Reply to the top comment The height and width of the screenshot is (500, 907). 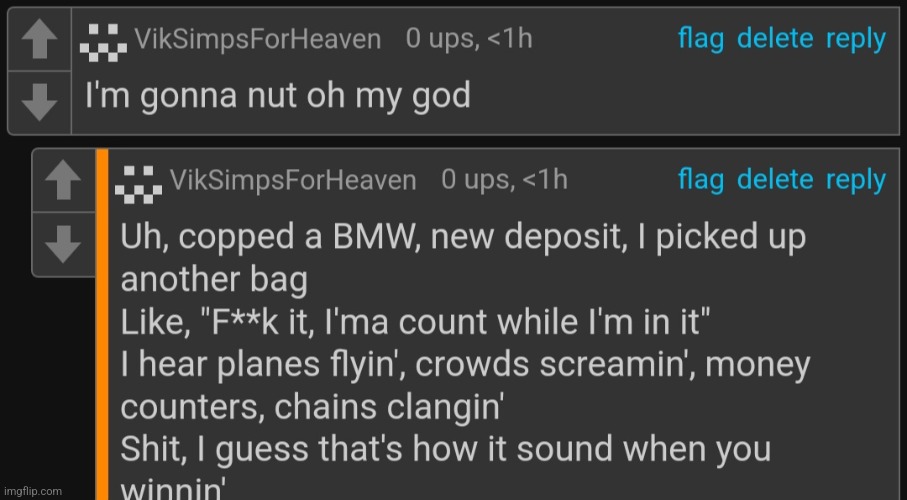pos(856,39)
